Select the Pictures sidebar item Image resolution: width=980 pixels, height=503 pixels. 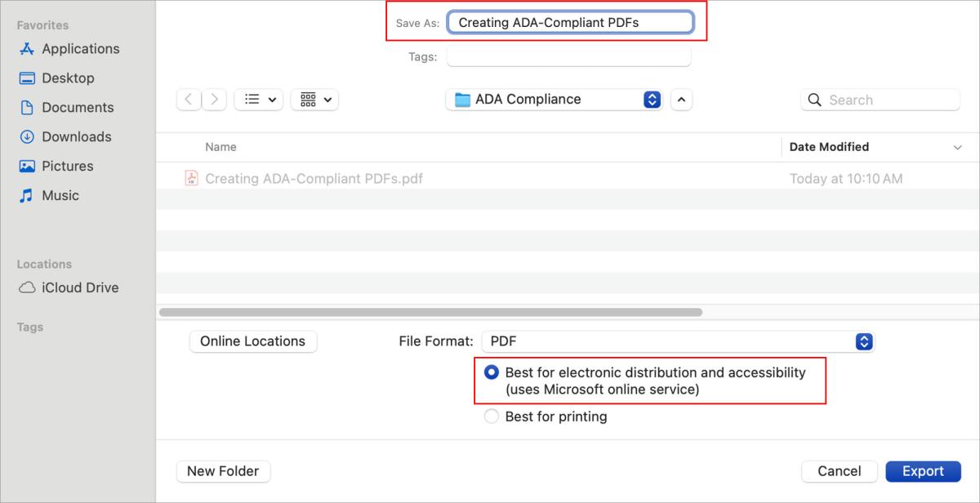click(67, 166)
